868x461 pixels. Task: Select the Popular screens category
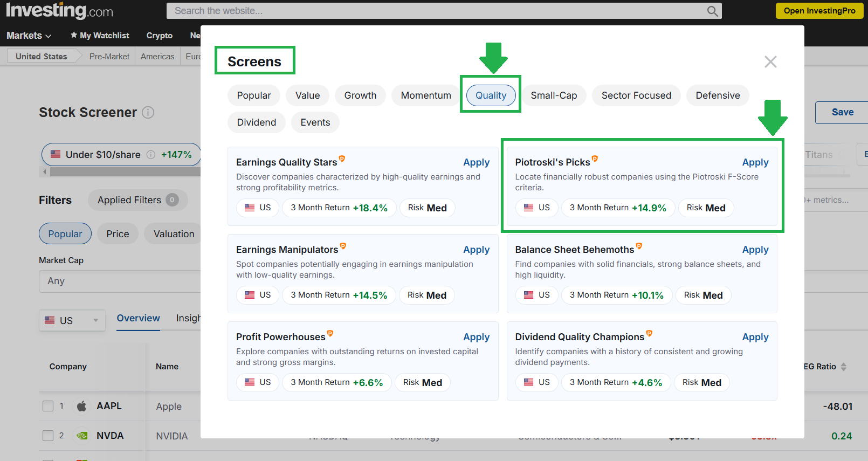click(254, 95)
